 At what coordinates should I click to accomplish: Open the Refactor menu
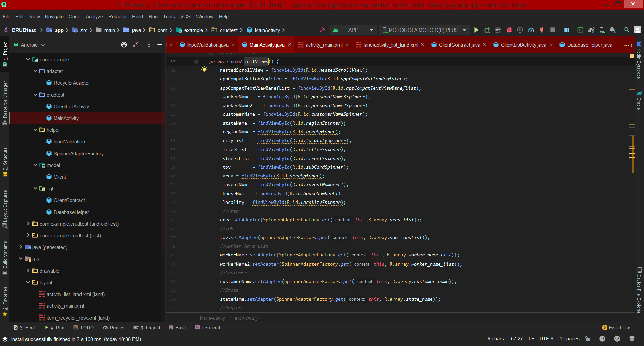(x=117, y=17)
